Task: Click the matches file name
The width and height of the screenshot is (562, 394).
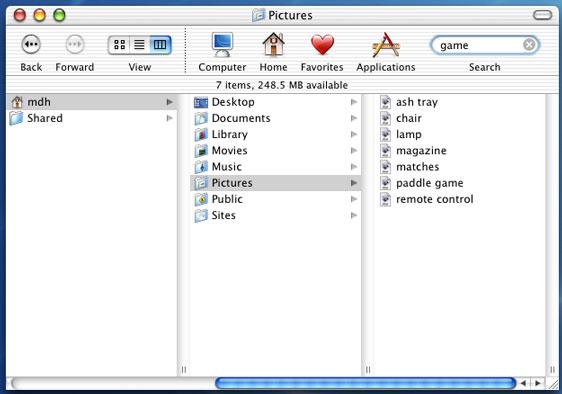Action: click(x=418, y=167)
